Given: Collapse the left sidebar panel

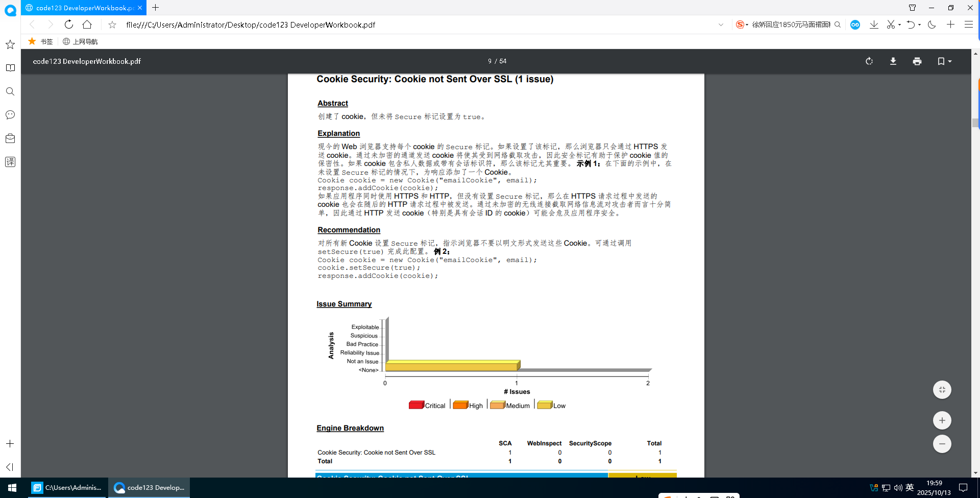Looking at the screenshot, I should pyautogui.click(x=10, y=467).
